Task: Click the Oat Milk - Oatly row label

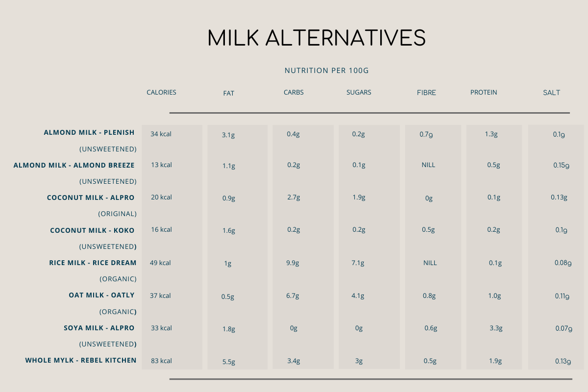Action: [101, 295]
